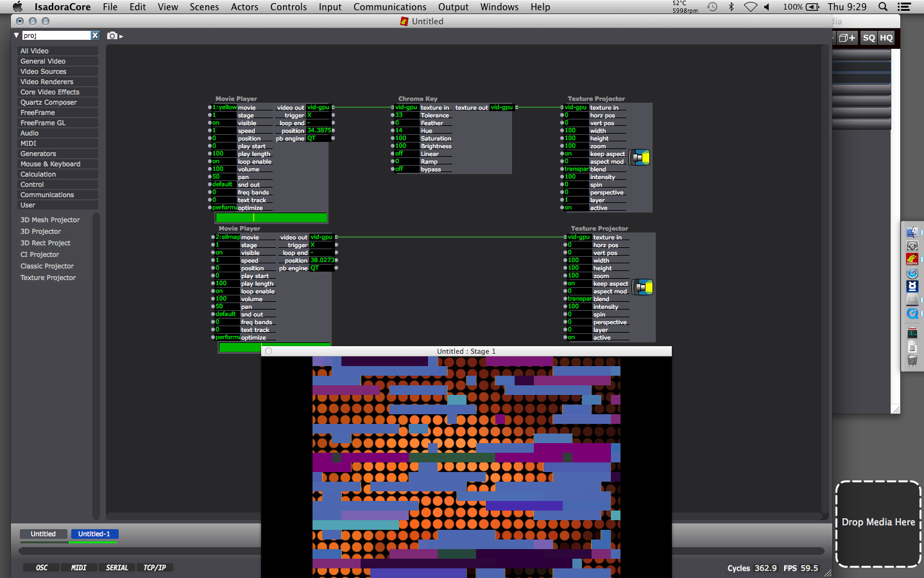Select the Untitled scene tab
This screenshot has width=924, height=578.
coord(43,534)
